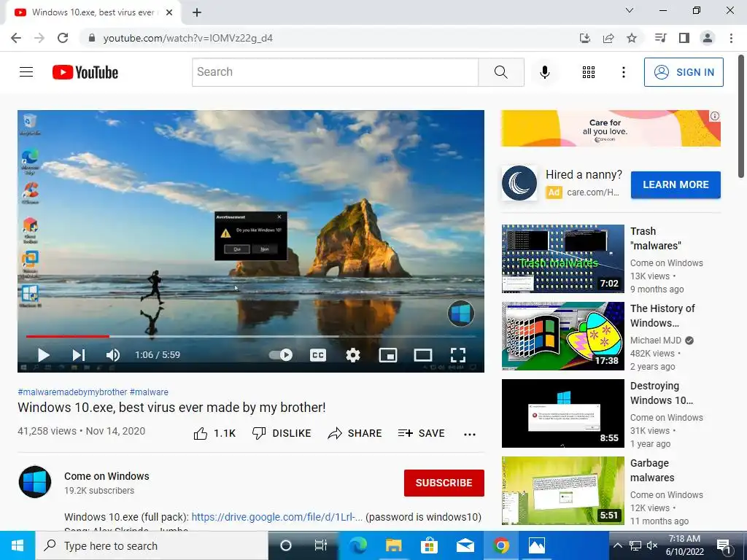Open Chrome profile avatar
This screenshot has width=747, height=560.
pyautogui.click(x=708, y=38)
